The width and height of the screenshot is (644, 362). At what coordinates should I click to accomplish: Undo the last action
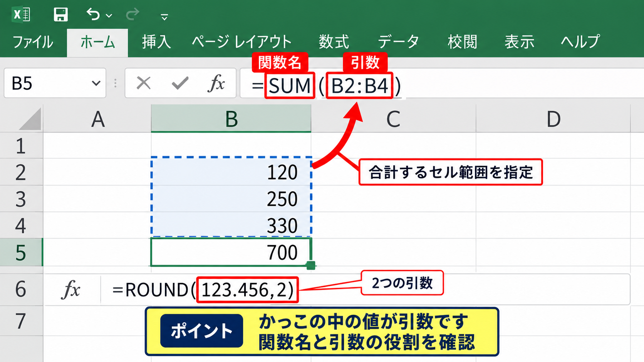click(93, 15)
